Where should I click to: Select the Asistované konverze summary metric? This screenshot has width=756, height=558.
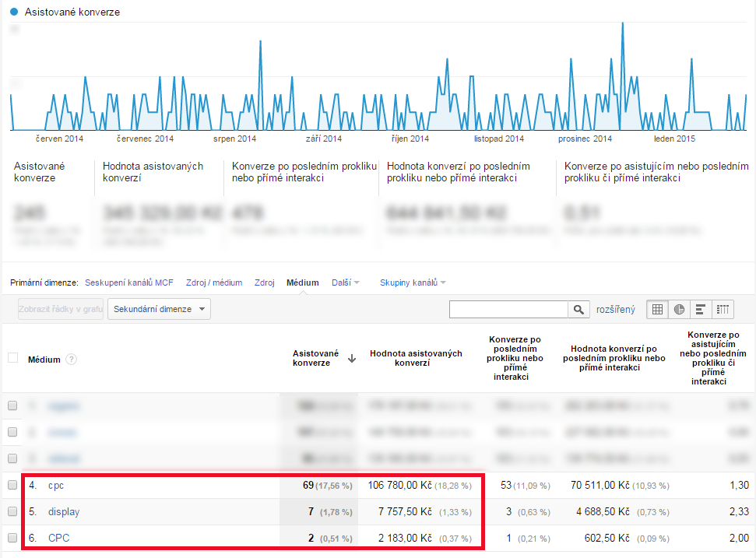(x=39, y=172)
